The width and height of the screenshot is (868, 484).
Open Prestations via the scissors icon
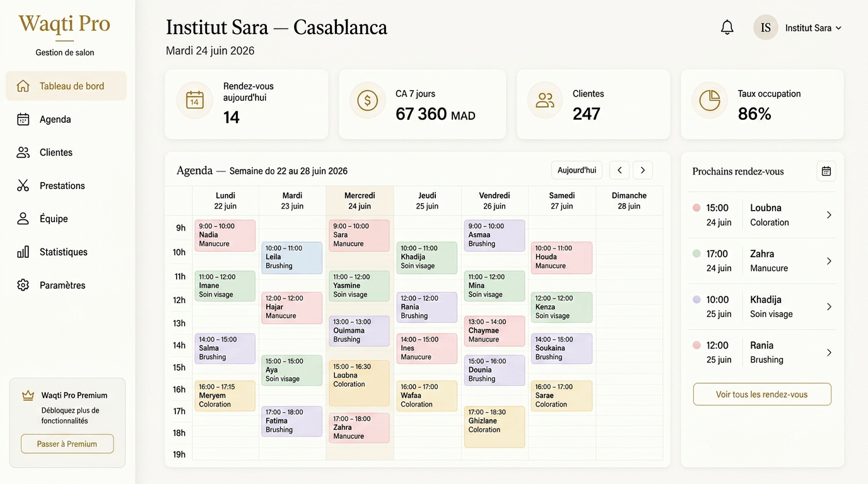23,185
